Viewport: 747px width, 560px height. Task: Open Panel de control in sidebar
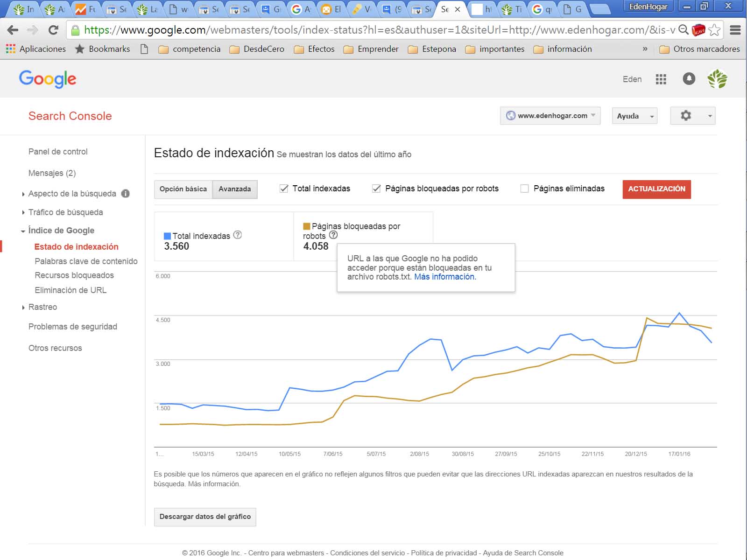[58, 152]
